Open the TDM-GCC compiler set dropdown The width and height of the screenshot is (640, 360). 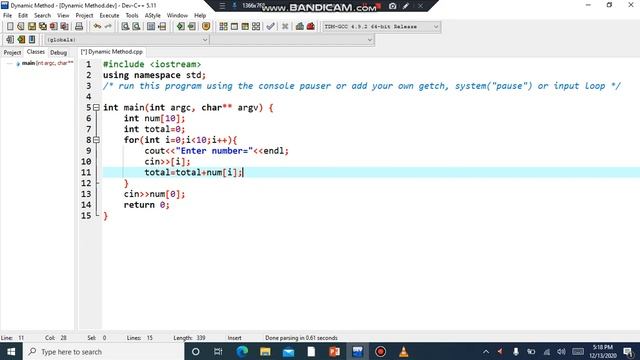[x=381, y=27]
